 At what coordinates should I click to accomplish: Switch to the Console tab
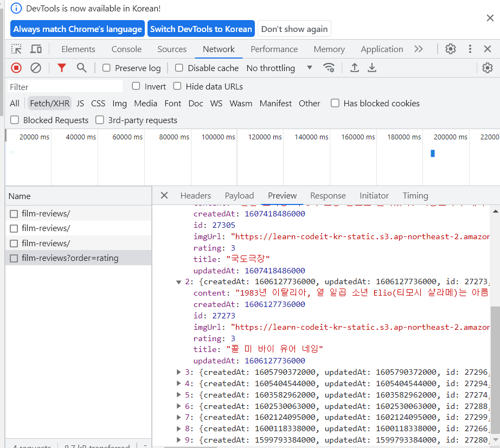(x=126, y=49)
